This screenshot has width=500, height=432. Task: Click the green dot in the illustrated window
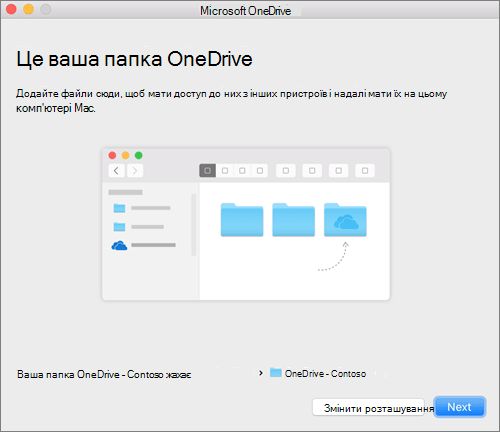(x=138, y=155)
